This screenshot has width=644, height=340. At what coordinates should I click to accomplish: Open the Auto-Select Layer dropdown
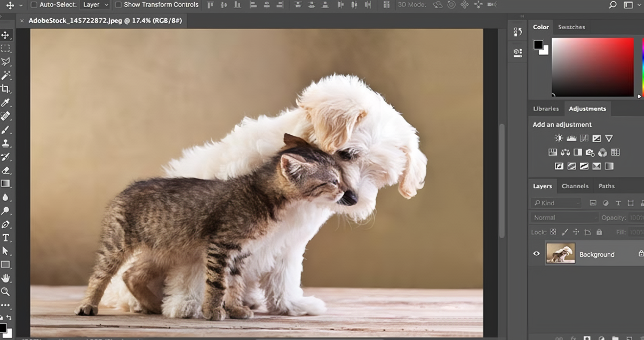94,5
